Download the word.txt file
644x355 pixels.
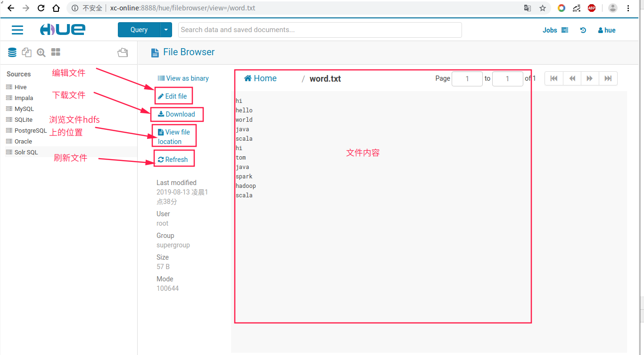click(176, 114)
